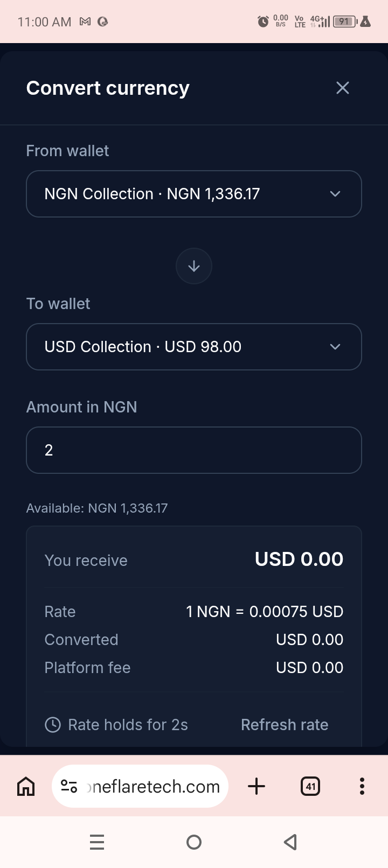Tap the Android recent apps button
This screenshot has width=388, height=868.
tap(97, 842)
